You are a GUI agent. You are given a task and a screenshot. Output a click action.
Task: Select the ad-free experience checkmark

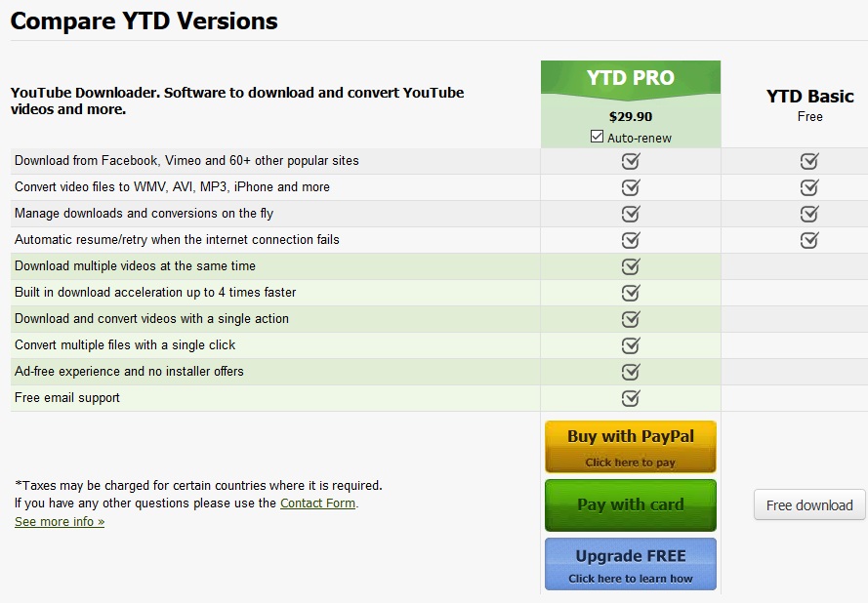tap(630, 371)
